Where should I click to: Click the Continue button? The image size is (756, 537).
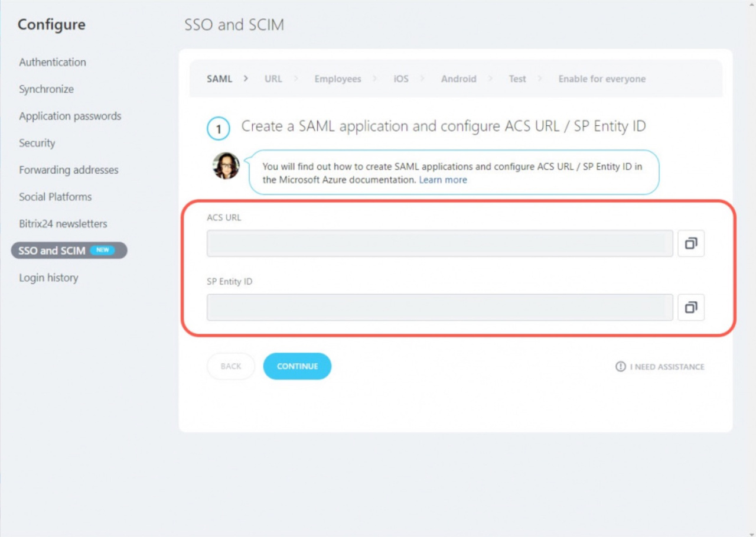pos(297,366)
